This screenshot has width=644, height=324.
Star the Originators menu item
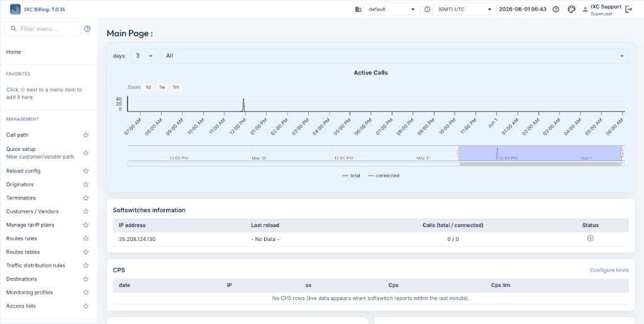point(86,184)
